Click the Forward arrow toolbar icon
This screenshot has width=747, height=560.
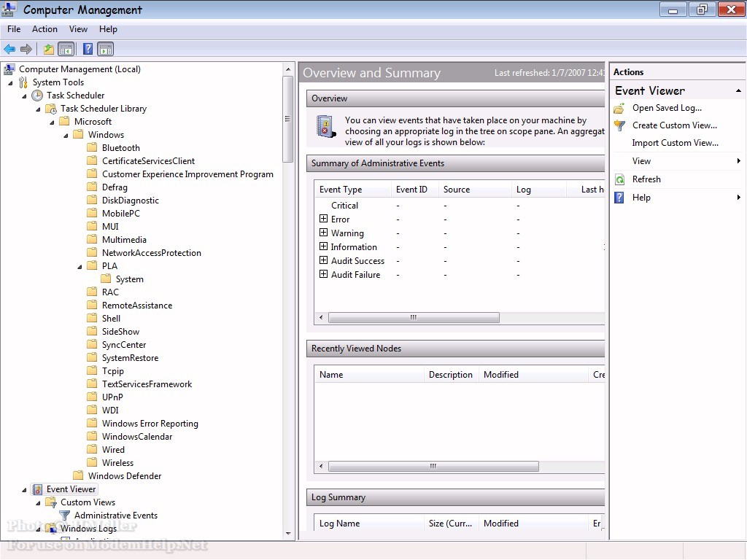pyautogui.click(x=26, y=49)
